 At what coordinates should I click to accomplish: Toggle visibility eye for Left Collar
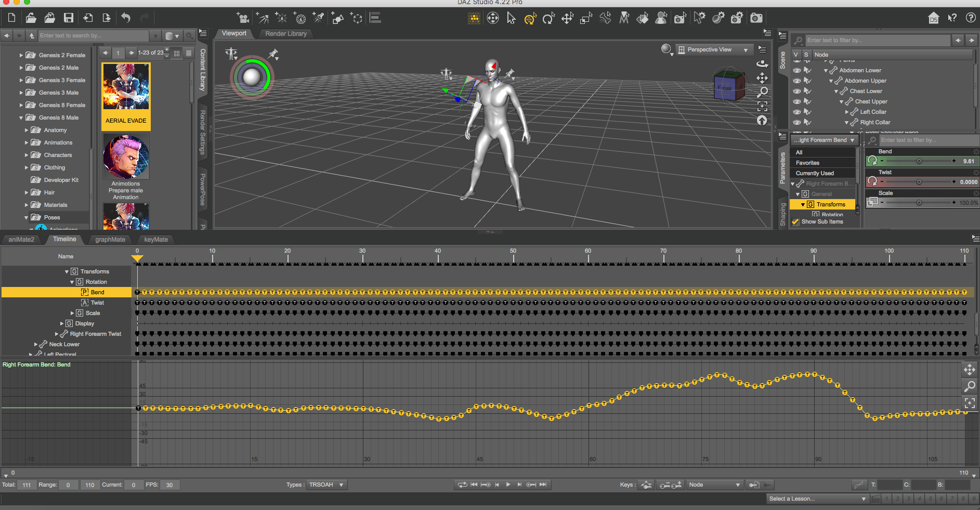796,112
